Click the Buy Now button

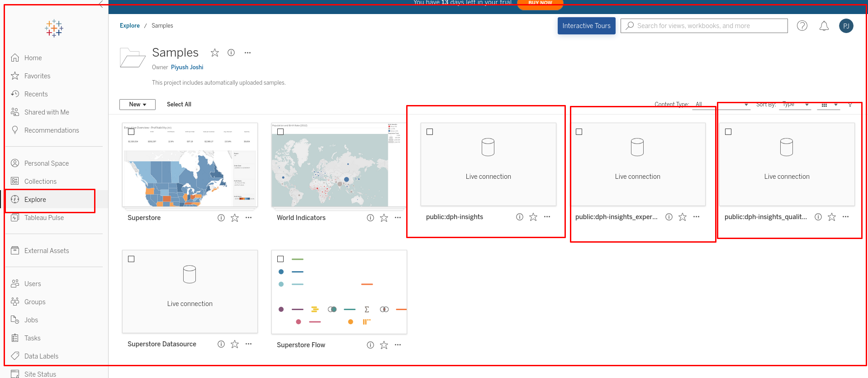click(540, 3)
